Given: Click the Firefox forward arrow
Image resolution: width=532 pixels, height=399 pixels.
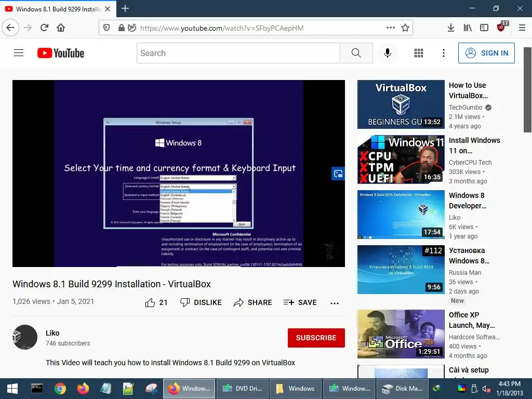Looking at the screenshot, I should (x=28, y=28).
